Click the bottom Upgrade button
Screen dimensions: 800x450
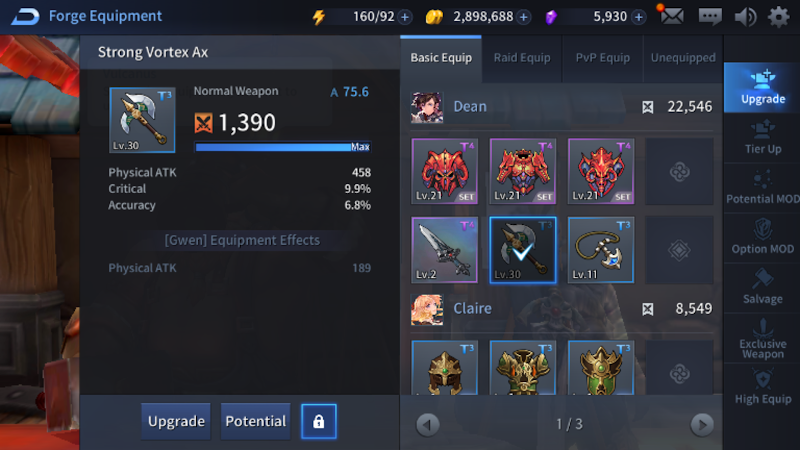pyautogui.click(x=176, y=421)
